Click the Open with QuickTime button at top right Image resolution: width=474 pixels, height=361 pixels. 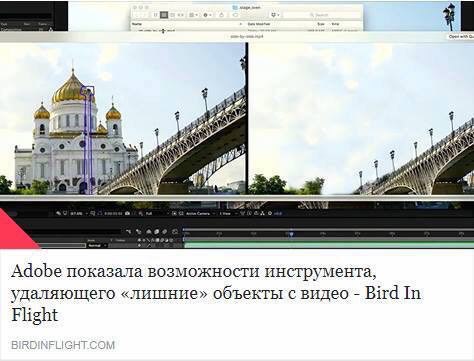point(461,37)
